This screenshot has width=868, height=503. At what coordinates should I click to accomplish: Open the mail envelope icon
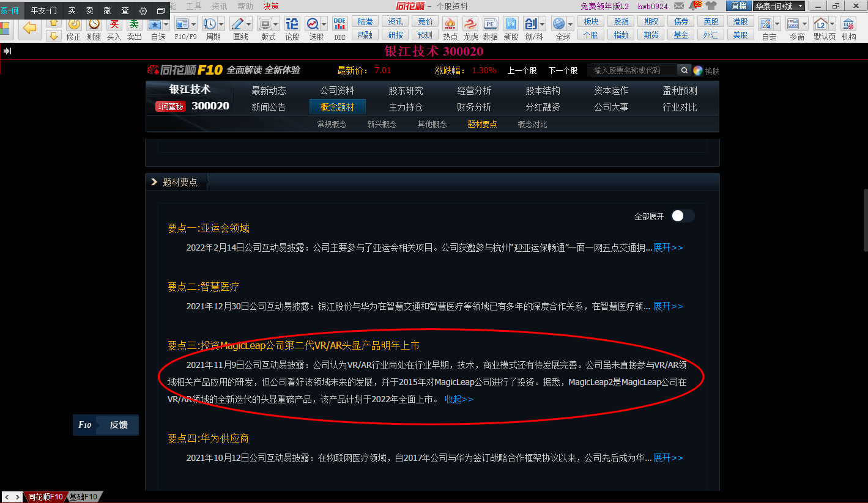click(679, 6)
